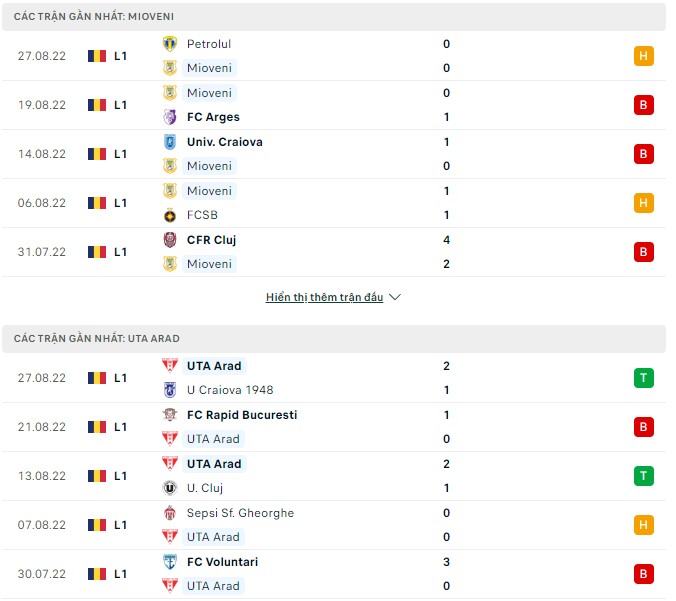This screenshot has width=676, height=601.
Task: Click the U Craiova 1948 logo
Action: (169, 390)
